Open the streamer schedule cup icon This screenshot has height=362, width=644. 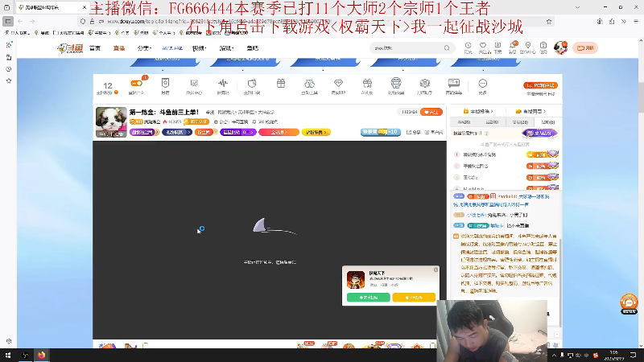click(252, 84)
